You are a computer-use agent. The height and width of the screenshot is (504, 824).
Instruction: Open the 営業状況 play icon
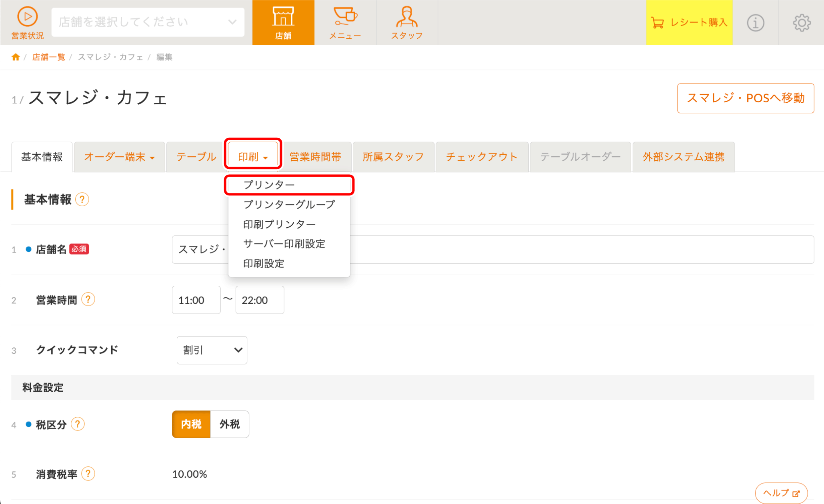click(27, 17)
